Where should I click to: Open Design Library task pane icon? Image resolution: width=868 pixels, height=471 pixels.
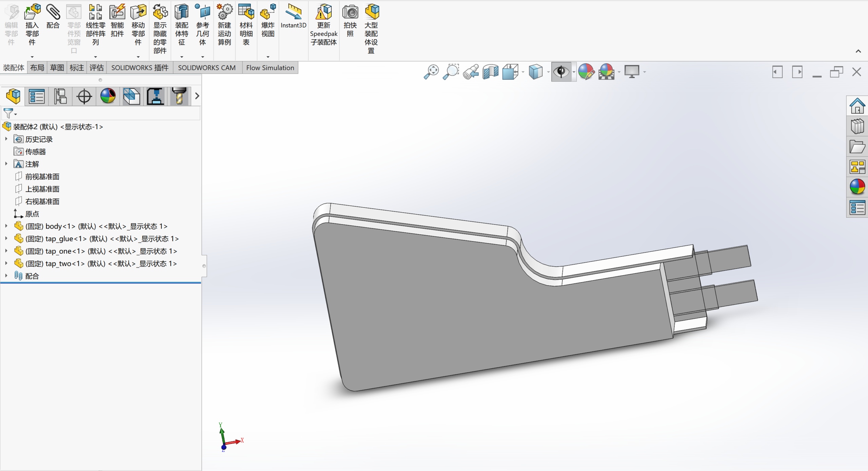tap(857, 126)
